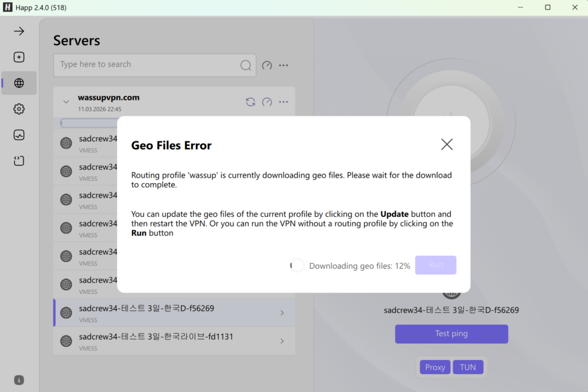The width and height of the screenshot is (588, 392).
Task: Collapse the wassupvpn.com server group
Action: (x=66, y=102)
